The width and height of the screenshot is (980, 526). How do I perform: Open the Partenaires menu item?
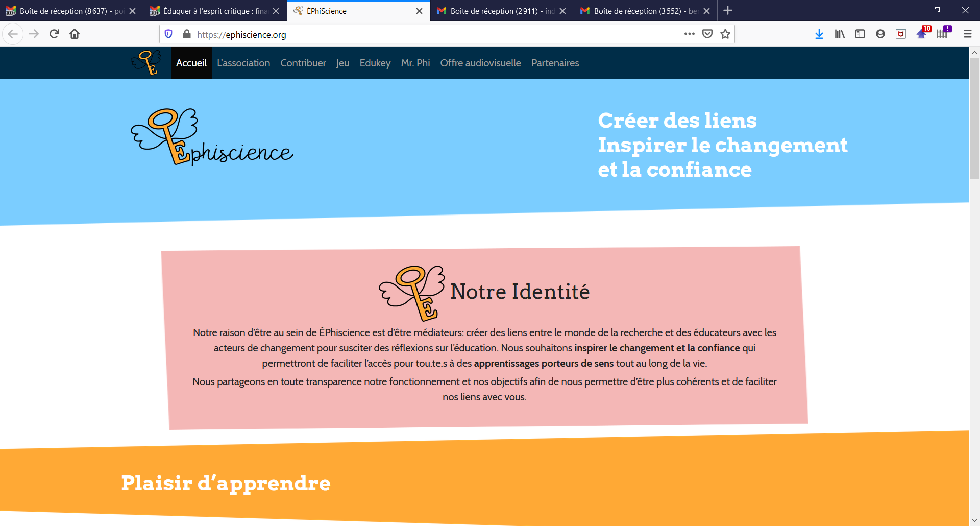click(555, 63)
